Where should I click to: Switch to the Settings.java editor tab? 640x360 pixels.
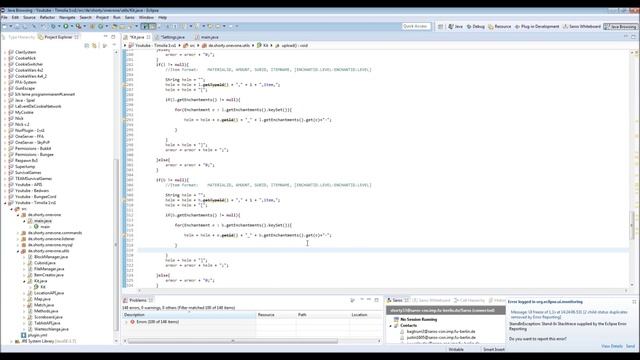click(172, 37)
